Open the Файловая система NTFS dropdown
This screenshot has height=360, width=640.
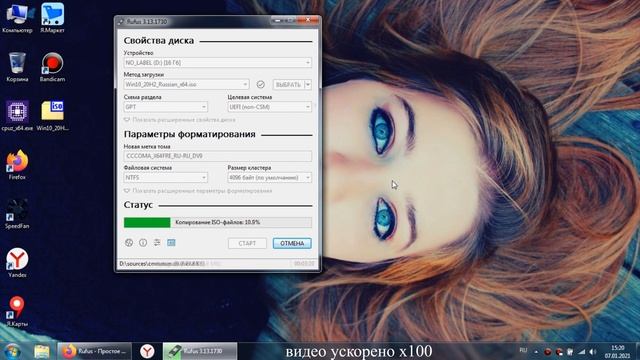pyautogui.click(x=166, y=178)
